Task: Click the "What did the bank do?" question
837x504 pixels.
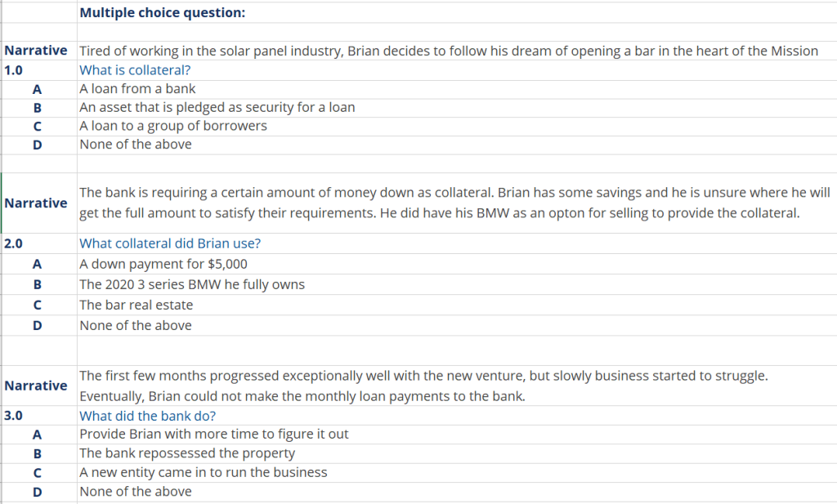Action: 147,415
